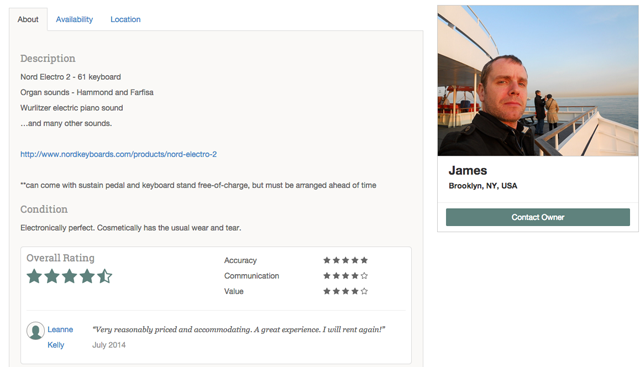Viewport: 640px width, 367px height.
Task: Click the first Overall Rating star
Action: click(x=34, y=276)
